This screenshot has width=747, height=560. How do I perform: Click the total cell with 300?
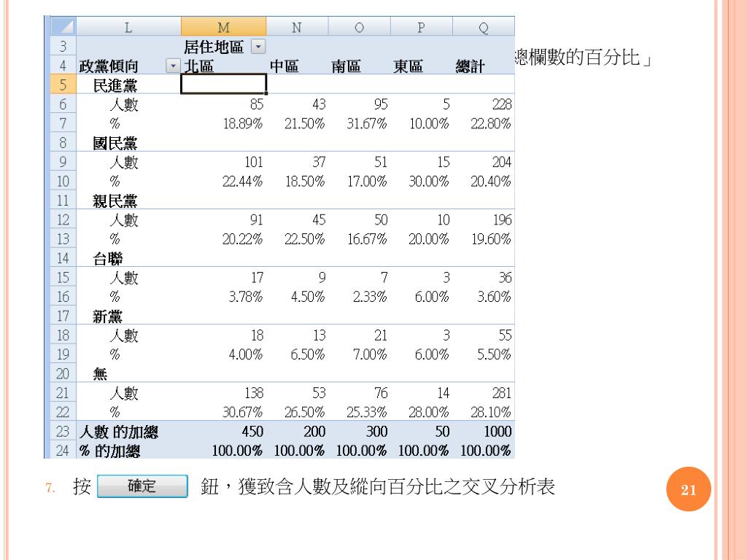pyautogui.click(x=377, y=431)
